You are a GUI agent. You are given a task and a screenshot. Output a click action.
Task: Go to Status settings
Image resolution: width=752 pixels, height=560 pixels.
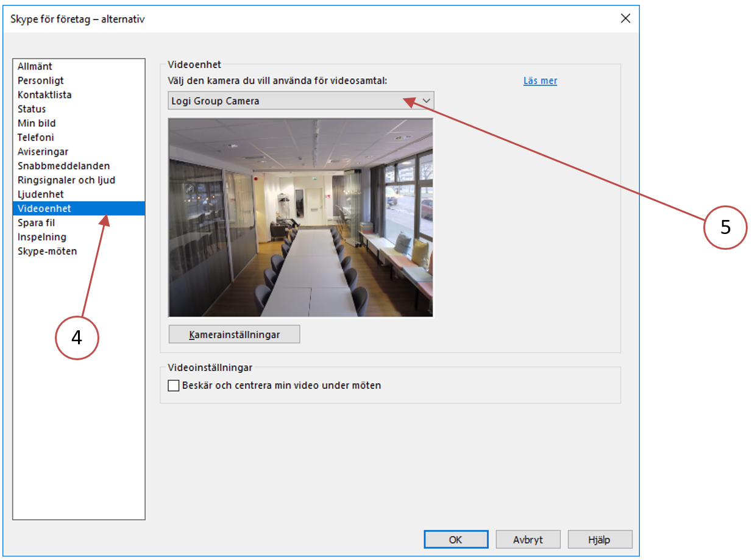[x=32, y=109]
